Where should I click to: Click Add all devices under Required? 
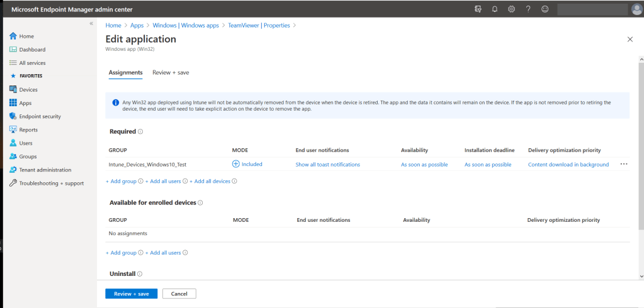[212, 181]
